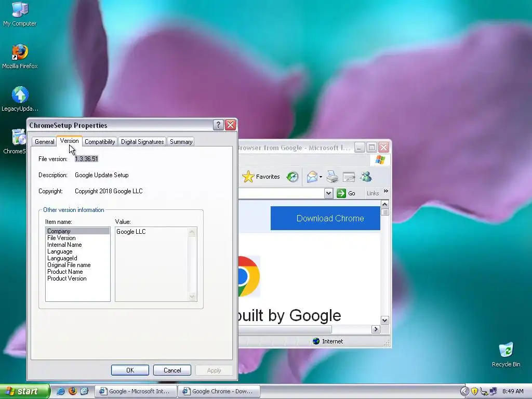Select Company in item name list
Viewport: 532px width, 399px height.
tap(78, 231)
